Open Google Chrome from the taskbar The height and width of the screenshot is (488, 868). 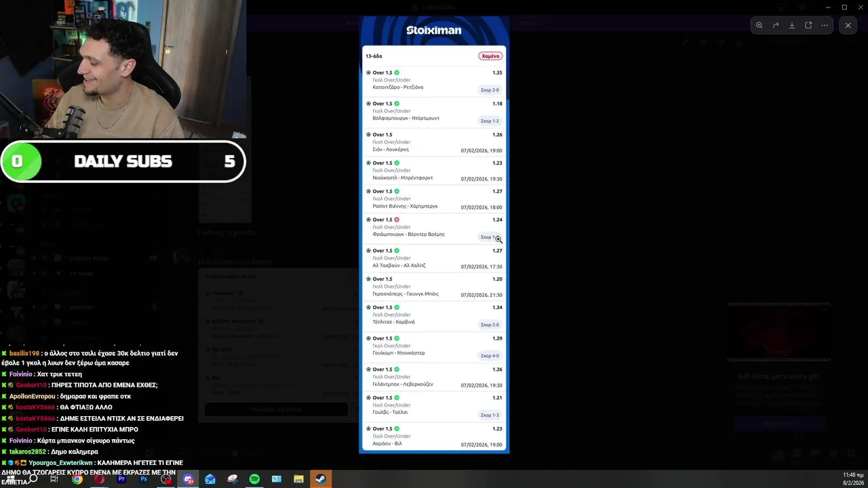tap(77, 479)
